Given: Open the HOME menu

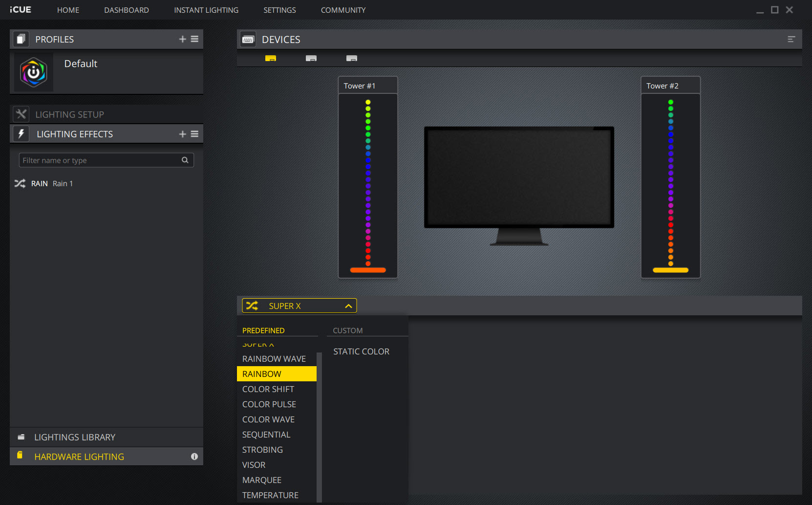Looking at the screenshot, I should pyautogui.click(x=68, y=10).
